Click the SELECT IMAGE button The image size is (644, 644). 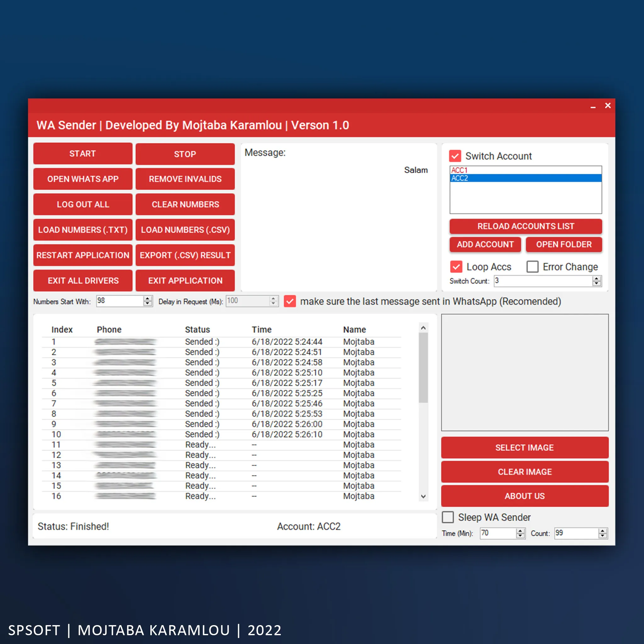click(x=525, y=447)
